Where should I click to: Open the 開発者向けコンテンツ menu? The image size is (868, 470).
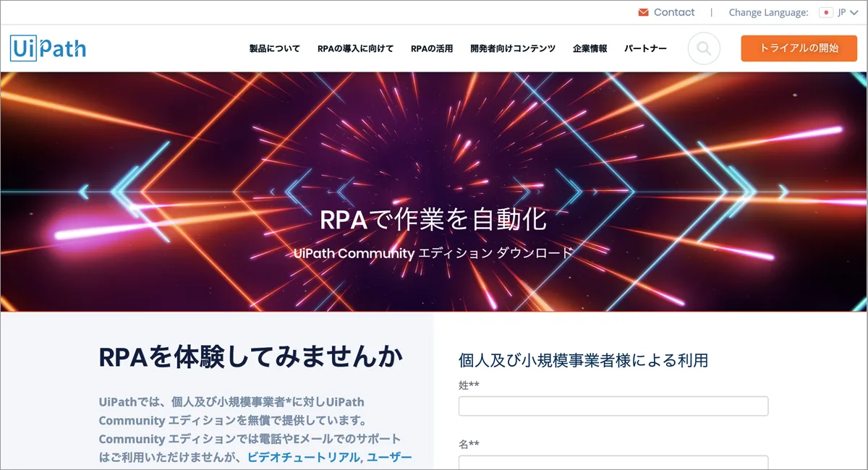click(x=513, y=48)
